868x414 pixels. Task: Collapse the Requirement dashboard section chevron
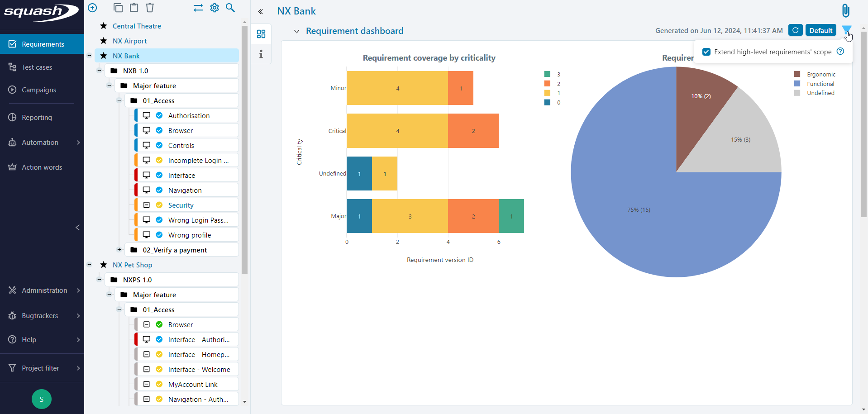tap(296, 31)
